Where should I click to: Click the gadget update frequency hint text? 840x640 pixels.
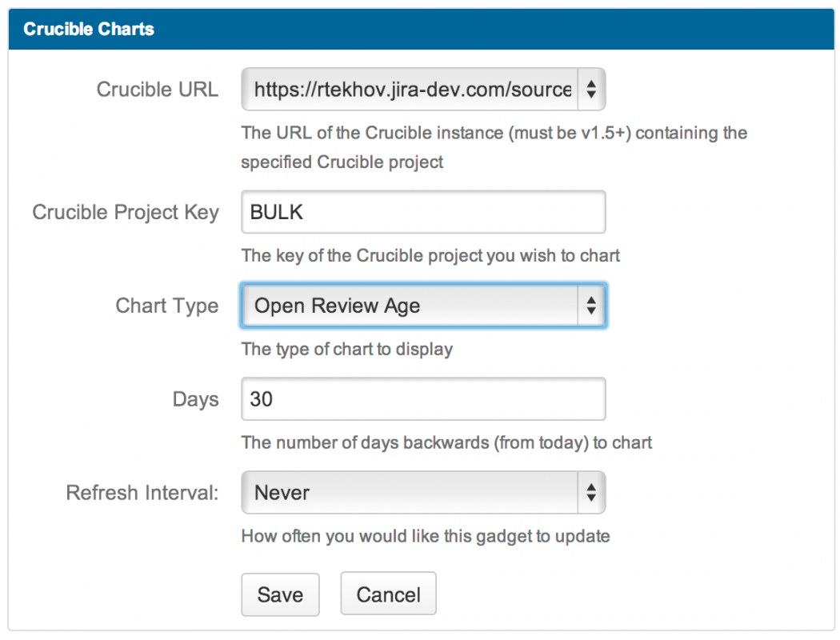pos(426,536)
